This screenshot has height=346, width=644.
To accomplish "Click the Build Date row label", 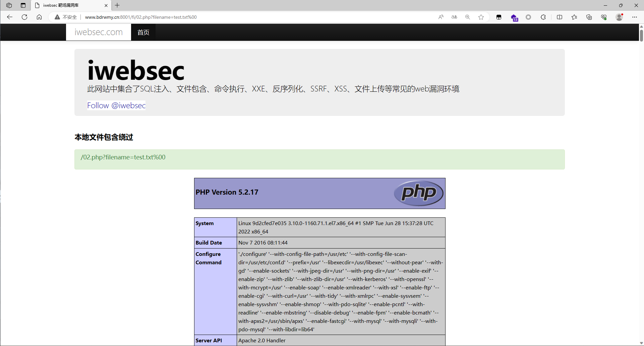I will 209,243.
